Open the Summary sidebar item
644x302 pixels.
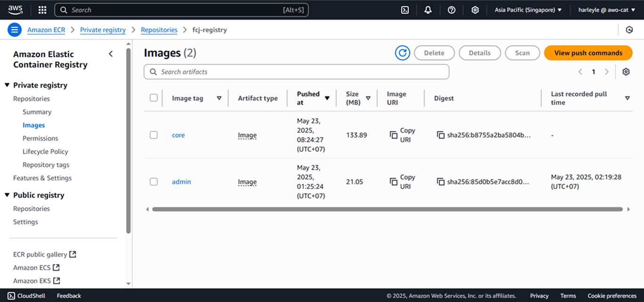click(37, 112)
